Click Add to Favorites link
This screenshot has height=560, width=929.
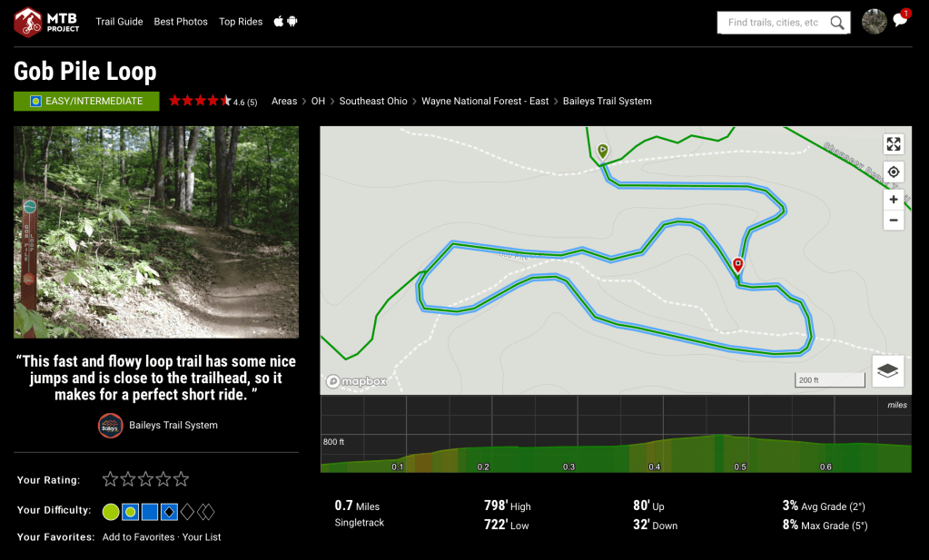(138, 537)
